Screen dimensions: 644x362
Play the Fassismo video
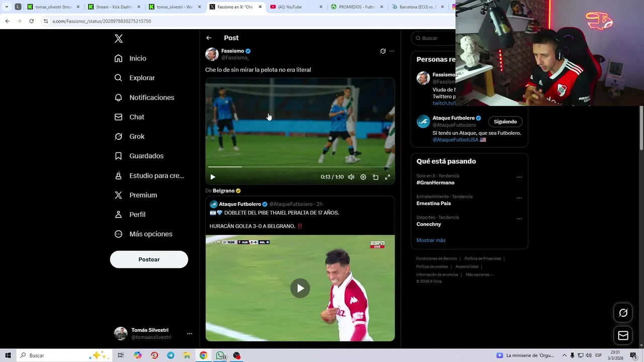[213, 177]
